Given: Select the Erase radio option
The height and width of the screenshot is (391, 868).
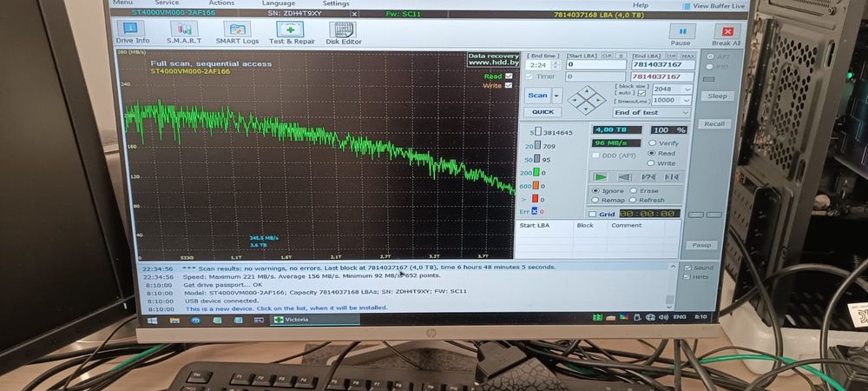Looking at the screenshot, I should point(633,190).
